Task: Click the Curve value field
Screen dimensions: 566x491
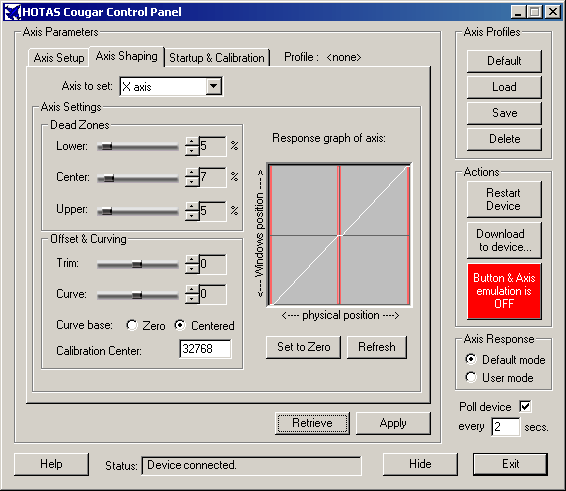Action: (213, 294)
